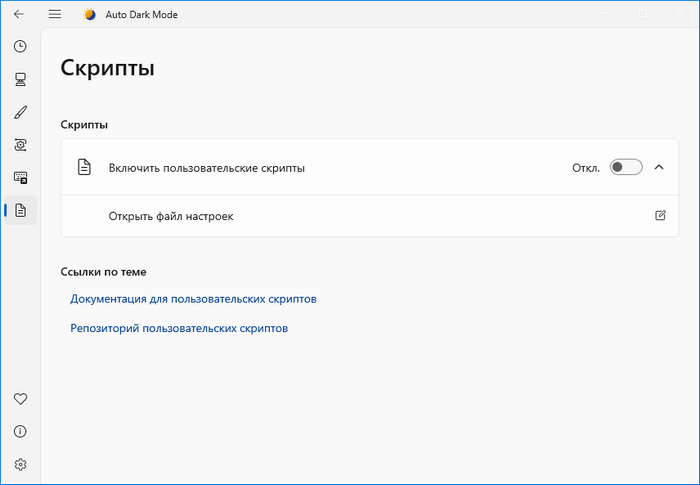Open the About info icon

click(x=21, y=431)
